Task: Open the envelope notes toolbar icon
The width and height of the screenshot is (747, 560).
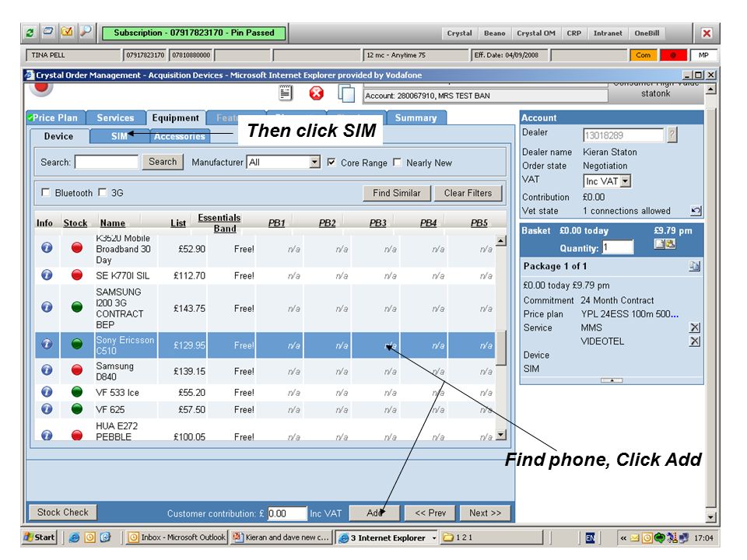Action: [x=67, y=33]
